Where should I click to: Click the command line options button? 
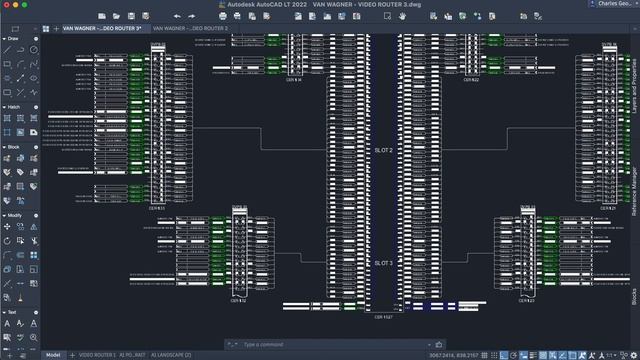232,345
